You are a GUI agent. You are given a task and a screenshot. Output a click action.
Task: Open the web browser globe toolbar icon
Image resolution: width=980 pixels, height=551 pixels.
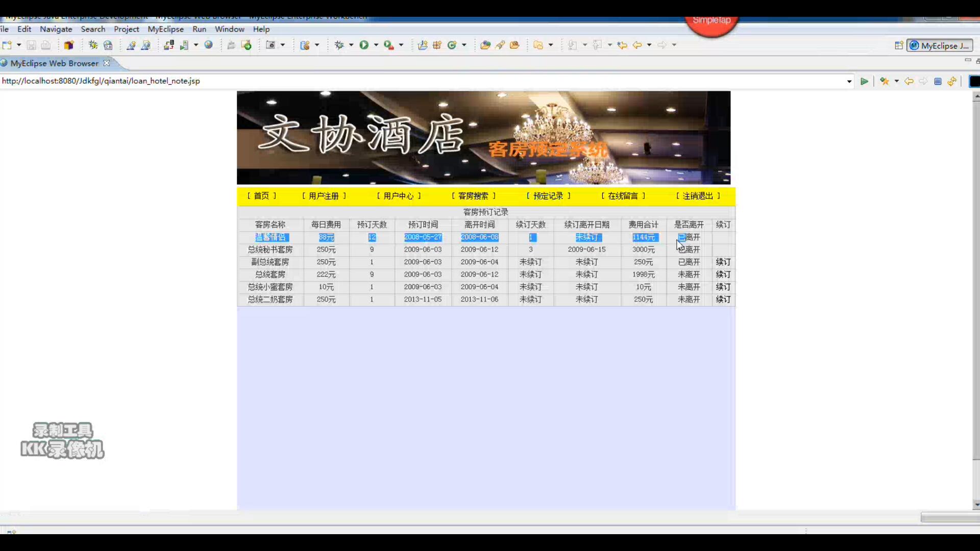pyautogui.click(x=209, y=45)
